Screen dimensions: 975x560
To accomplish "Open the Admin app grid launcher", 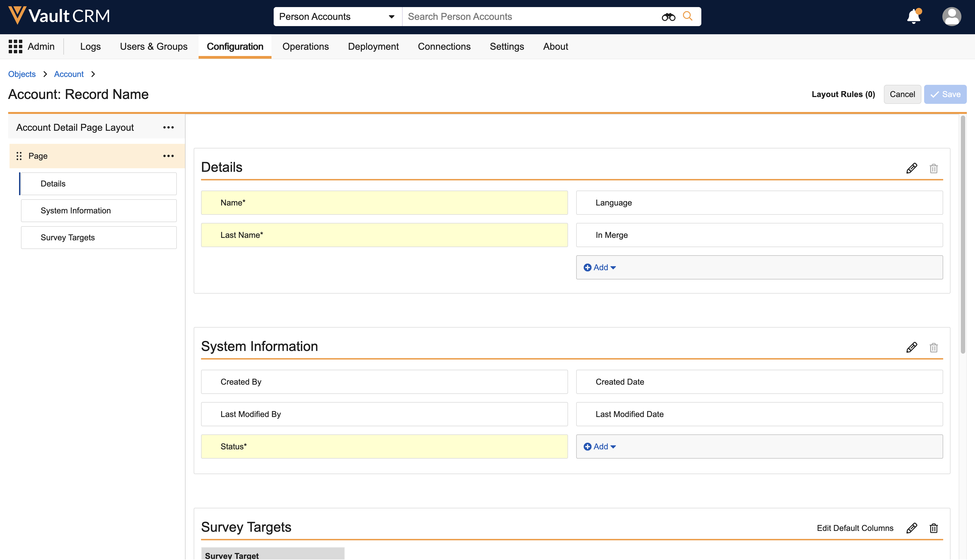I will pyautogui.click(x=16, y=46).
